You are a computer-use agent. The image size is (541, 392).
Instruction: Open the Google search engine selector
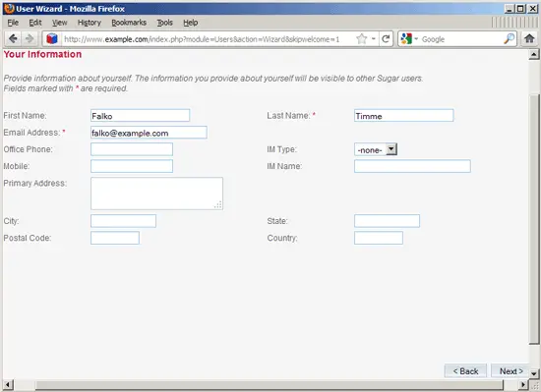coord(409,39)
